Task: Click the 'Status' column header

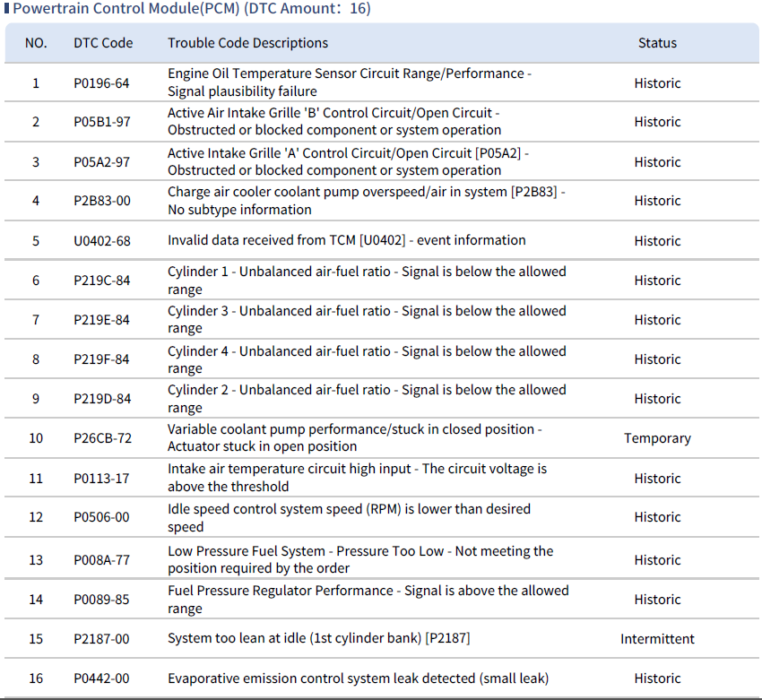Action: pyautogui.click(x=657, y=43)
